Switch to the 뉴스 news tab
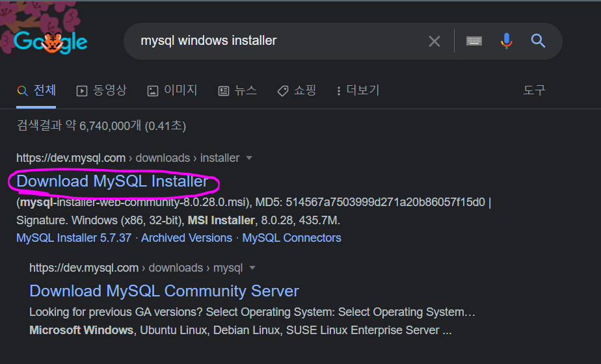 [237, 90]
